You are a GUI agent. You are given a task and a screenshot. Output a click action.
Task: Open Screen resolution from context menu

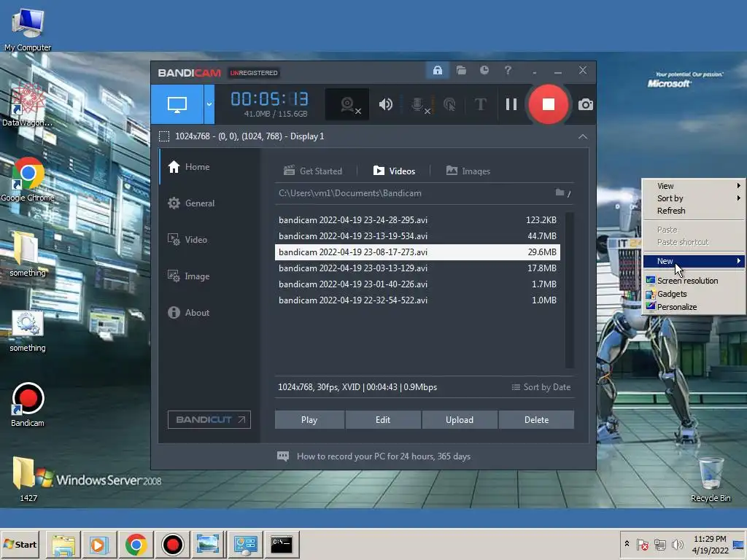click(x=694, y=281)
